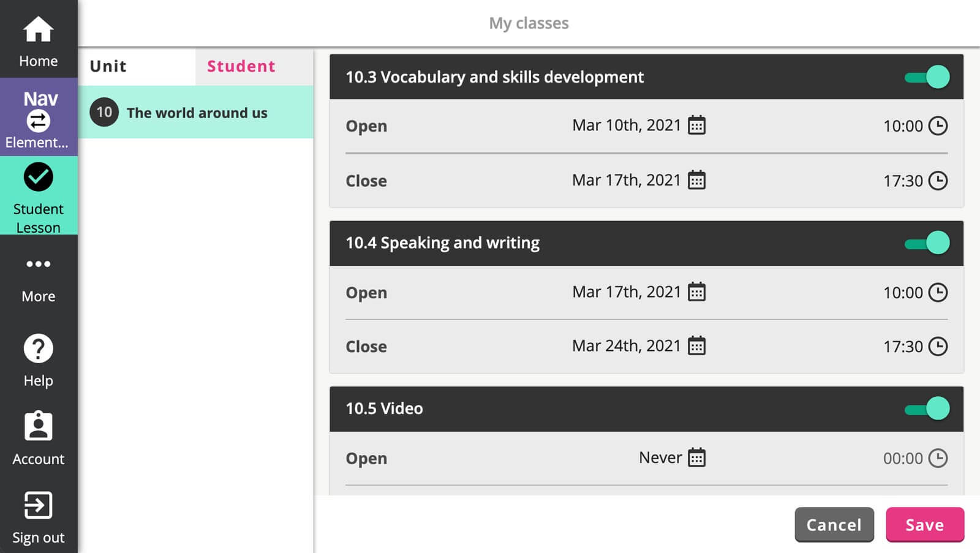Viewport: 980px width, 553px height.
Task: Open calendar for 10.5 Video Open date
Action: (696, 458)
